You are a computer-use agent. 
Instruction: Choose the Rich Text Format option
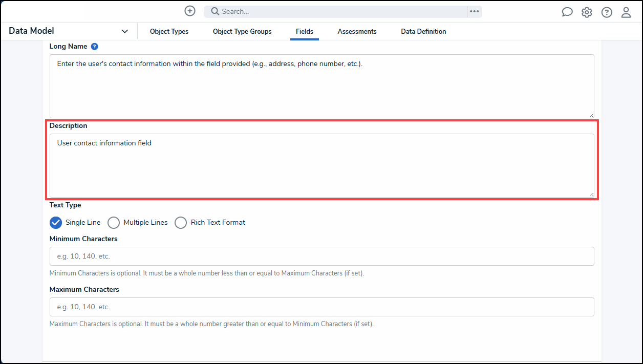(x=181, y=223)
